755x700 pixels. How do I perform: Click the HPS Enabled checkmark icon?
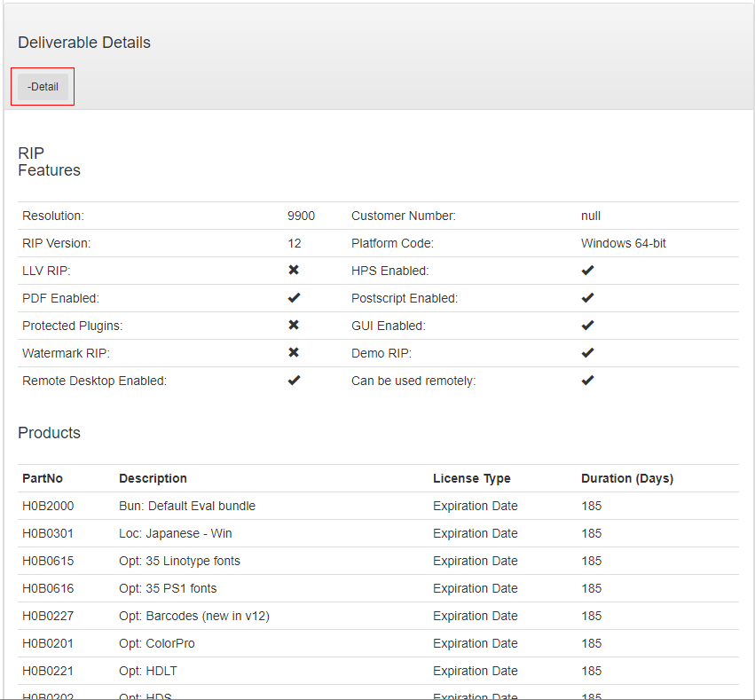tap(587, 270)
